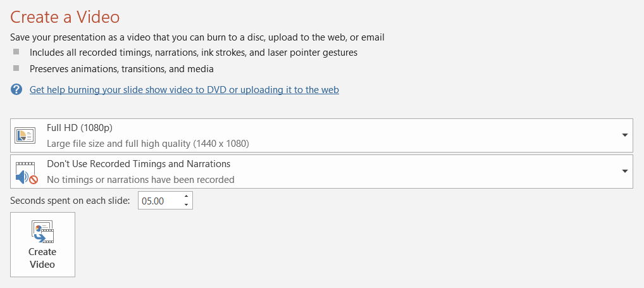The image size is (644, 288).
Task: Click the bullet beside Preserves animations line
Action: (x=16, y=68)
